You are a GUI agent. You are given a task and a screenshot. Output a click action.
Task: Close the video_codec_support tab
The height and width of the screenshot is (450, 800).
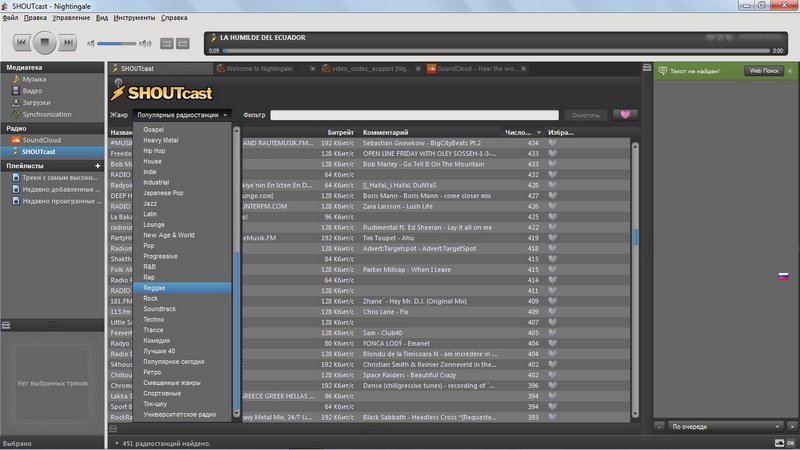[x=418, y=68]
